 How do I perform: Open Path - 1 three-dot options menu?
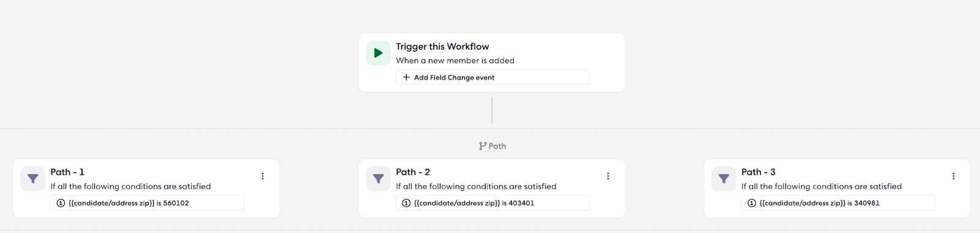[263, 176]
